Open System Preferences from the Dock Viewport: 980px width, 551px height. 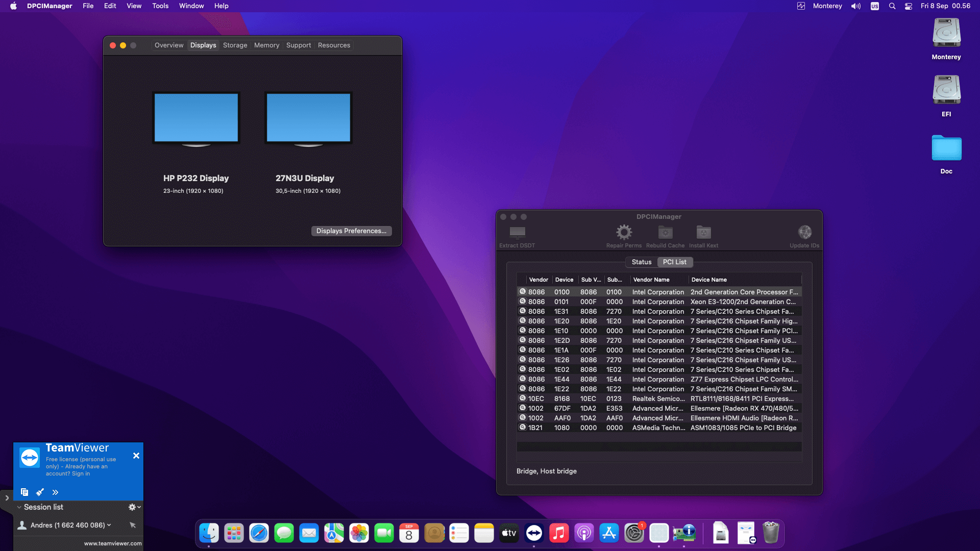[634, 534]
